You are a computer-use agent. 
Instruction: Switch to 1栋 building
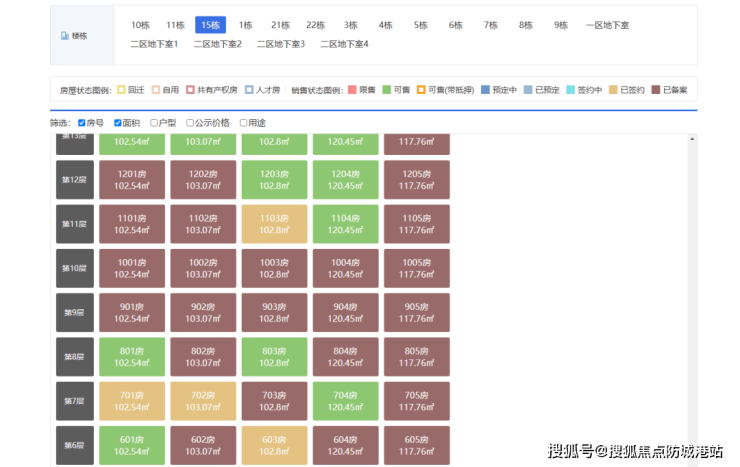[245, 25]
